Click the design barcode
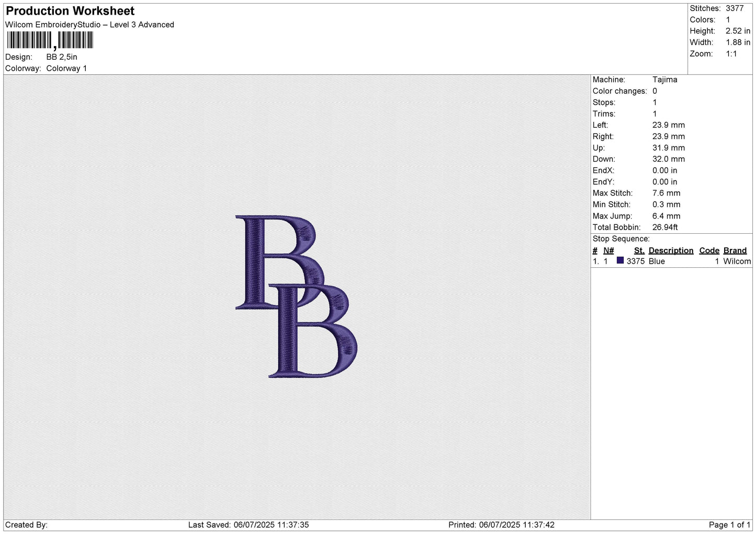This screenshot has height=534, width=756. click(x=50, y=40)
